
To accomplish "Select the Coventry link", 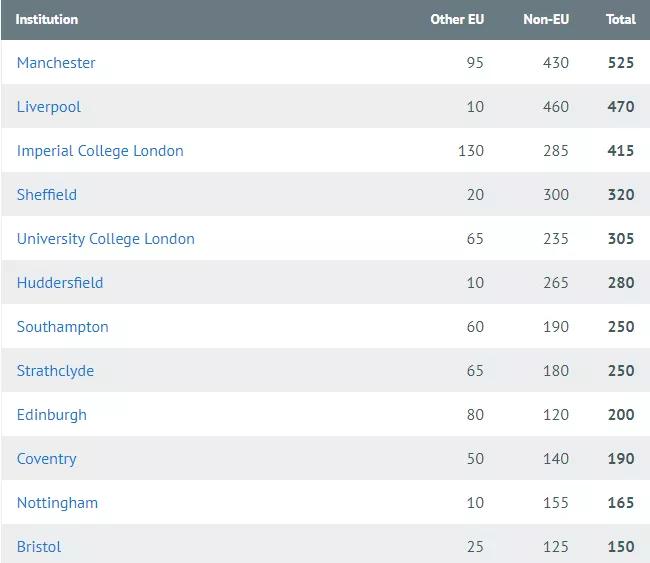I will tap(47, 459).
